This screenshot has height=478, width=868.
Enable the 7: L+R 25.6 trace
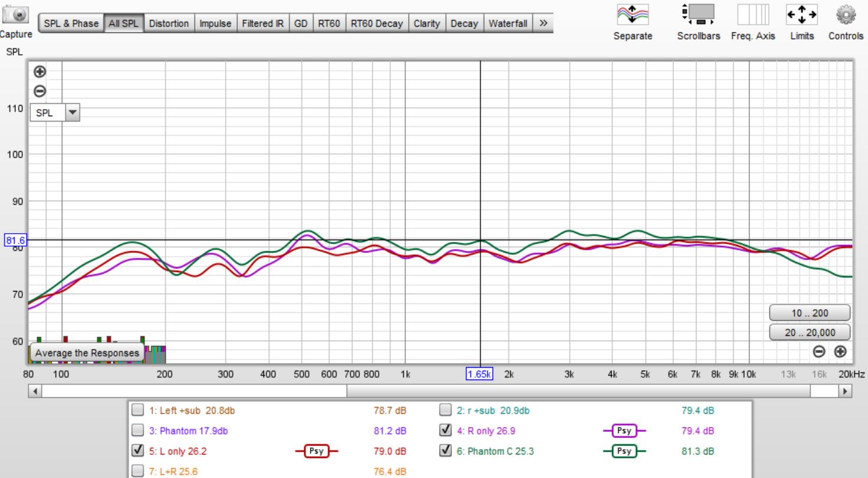click(137, 472)
